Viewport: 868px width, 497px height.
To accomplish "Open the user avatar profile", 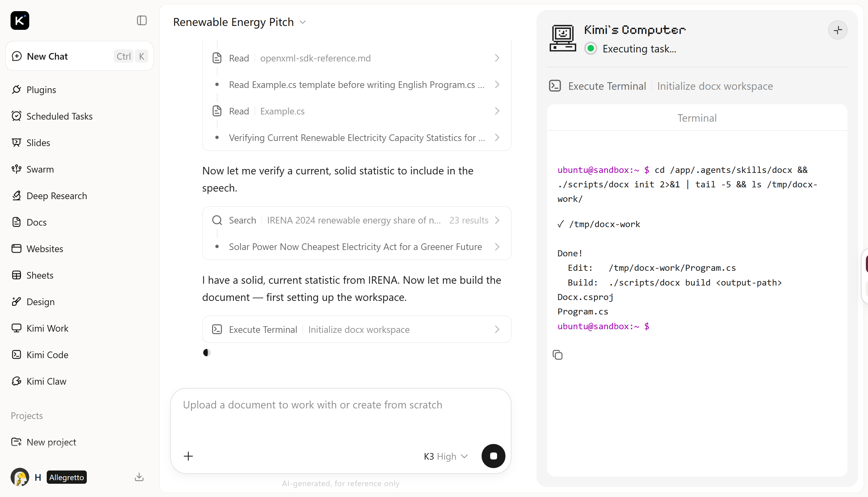I will [x=20, y=477].
